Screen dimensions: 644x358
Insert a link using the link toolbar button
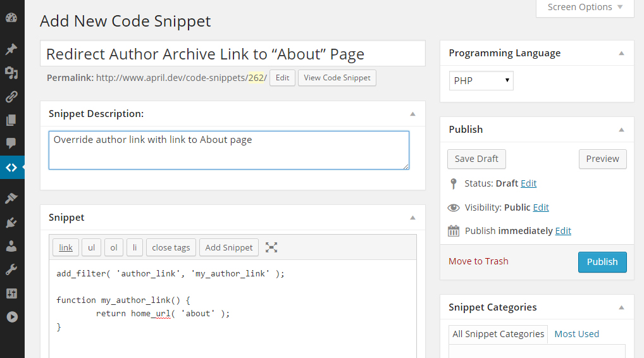point(66,247)
